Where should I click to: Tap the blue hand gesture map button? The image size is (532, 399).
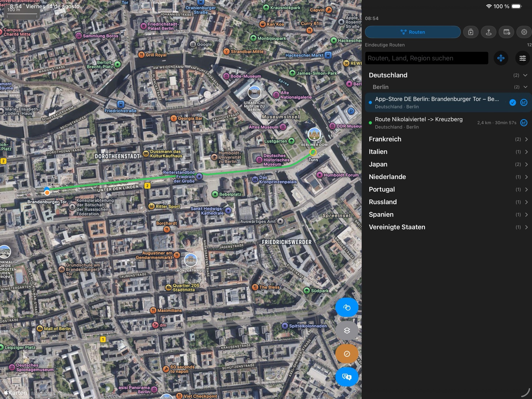click(347, 307)
